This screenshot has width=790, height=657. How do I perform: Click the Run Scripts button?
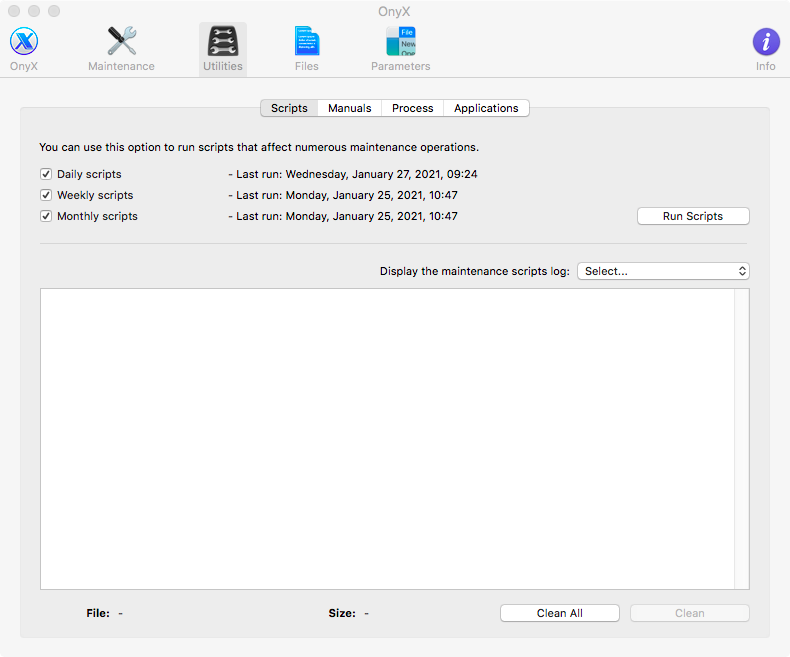693,216
